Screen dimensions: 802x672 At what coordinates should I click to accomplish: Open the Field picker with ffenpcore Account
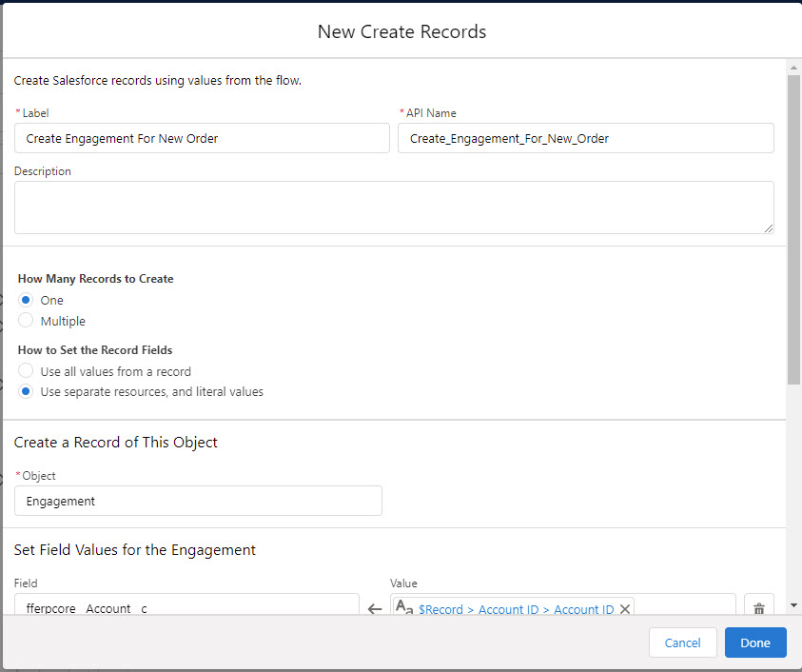point(186,606)
